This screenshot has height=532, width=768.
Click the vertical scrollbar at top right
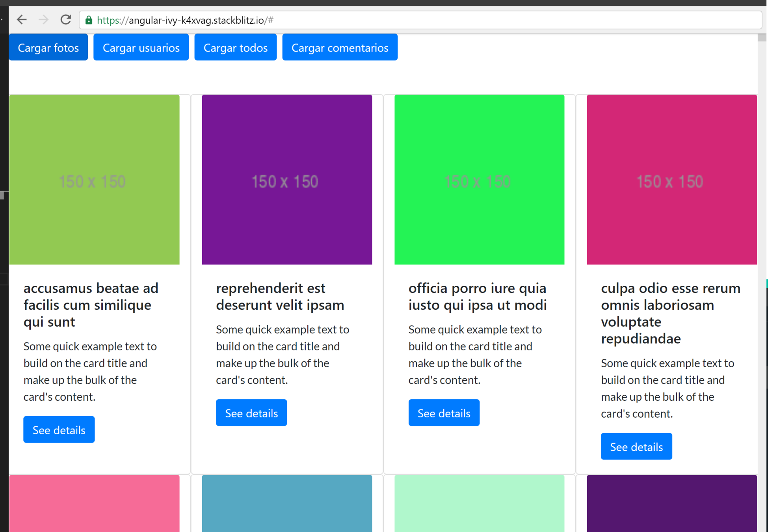click(x=762, y=38)
